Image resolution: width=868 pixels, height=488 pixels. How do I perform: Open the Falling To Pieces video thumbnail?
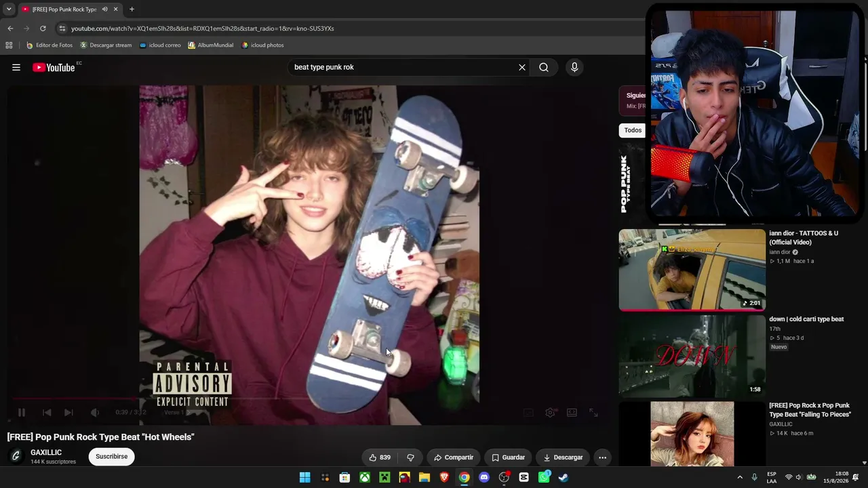tap(692, 434)
